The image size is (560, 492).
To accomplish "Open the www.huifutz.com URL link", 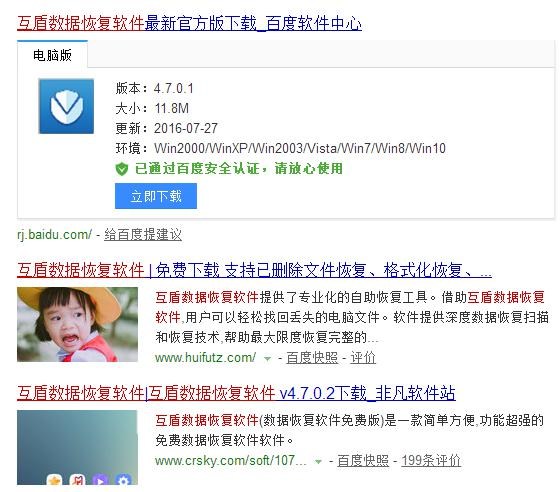I will pyautogui.click(x=205, y=357).
